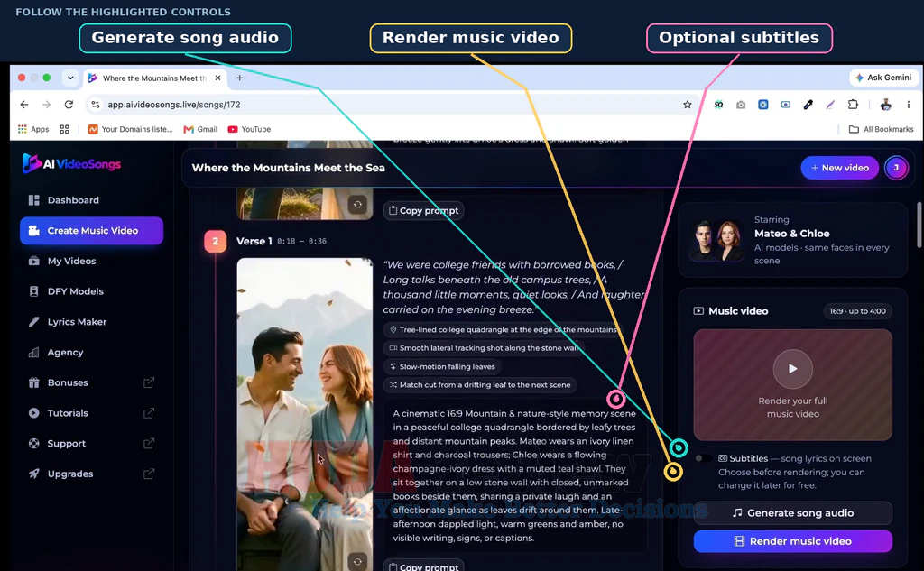Regenerate the Verse 1 scene image

(x=357, y=562)
